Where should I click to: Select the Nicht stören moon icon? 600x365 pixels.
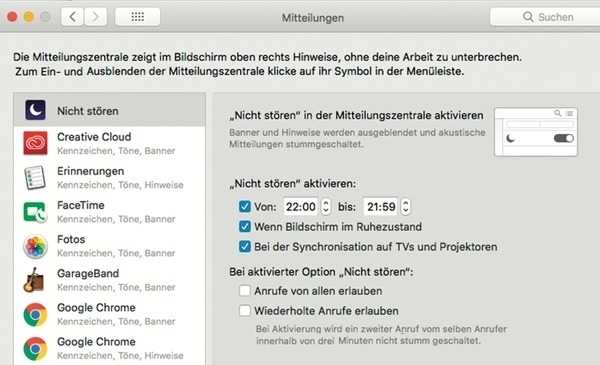point(36,110)
